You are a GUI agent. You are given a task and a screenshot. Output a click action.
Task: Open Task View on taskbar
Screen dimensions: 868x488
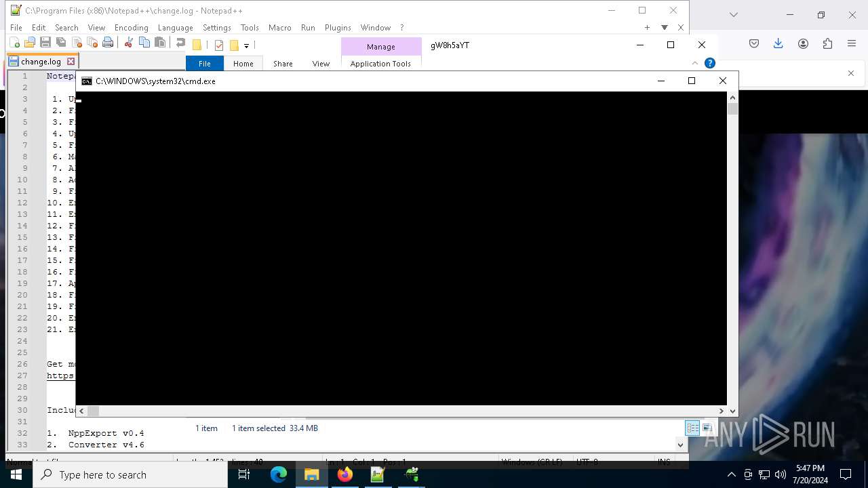(x=244, y=474)
